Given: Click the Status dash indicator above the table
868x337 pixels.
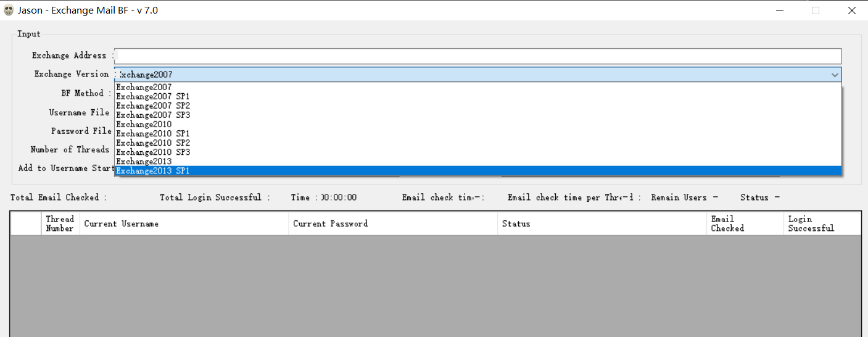Looking at the screenshot, I should [x=760, y=198].
